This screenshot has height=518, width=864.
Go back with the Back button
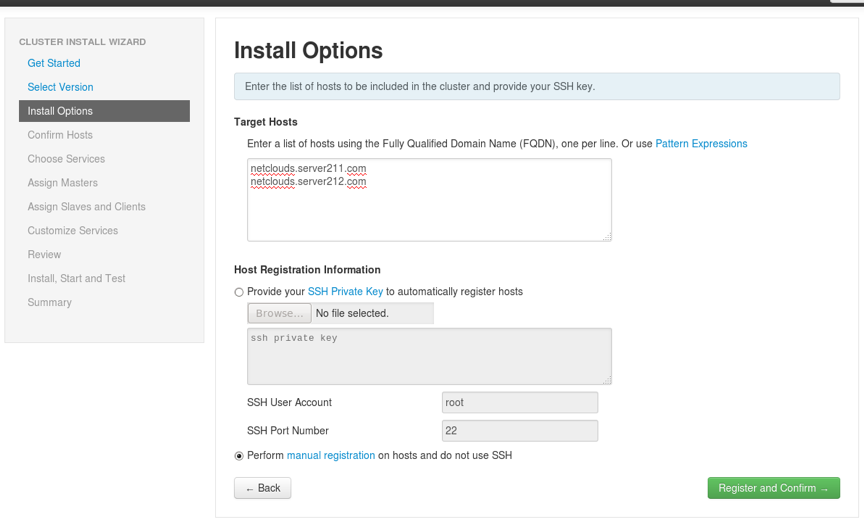(262, 488)
